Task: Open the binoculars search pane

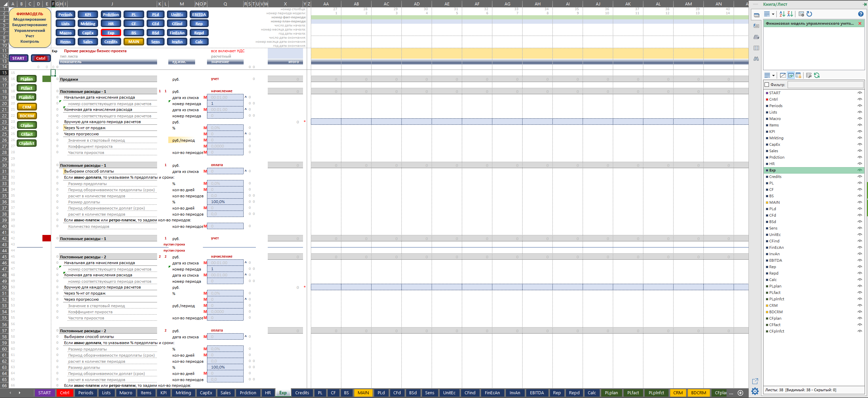Action: pos(756,59)
